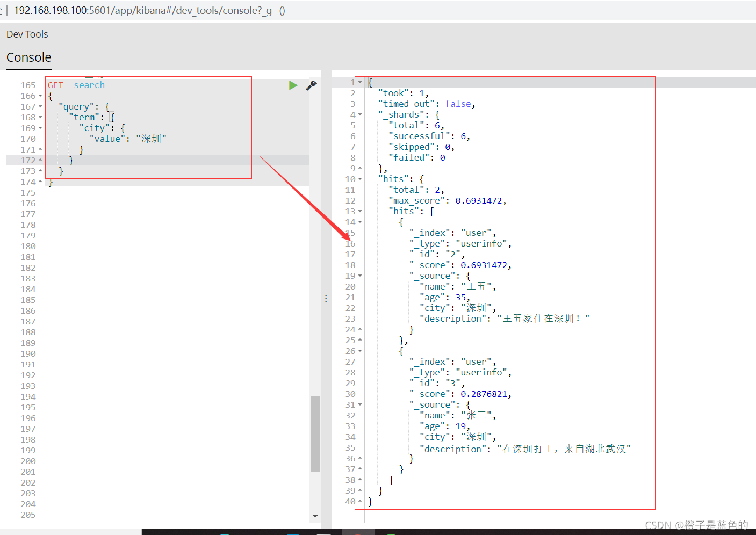This screenshot has height=535, width=756.
Task: Fold second hit "_source" at line 31
Action: point(360,404)
